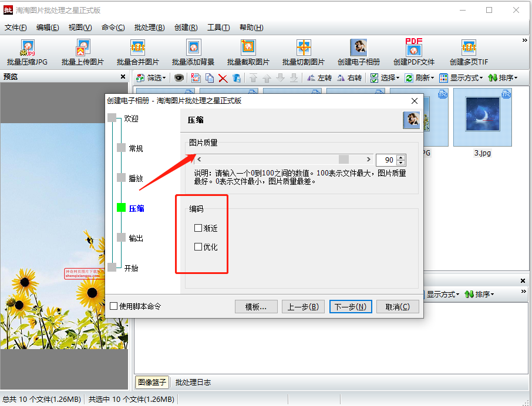Image resolution: width=532 pixels, height=406 pixels.
Task: Close the 预览 preview panel
Action: [123, 77]
